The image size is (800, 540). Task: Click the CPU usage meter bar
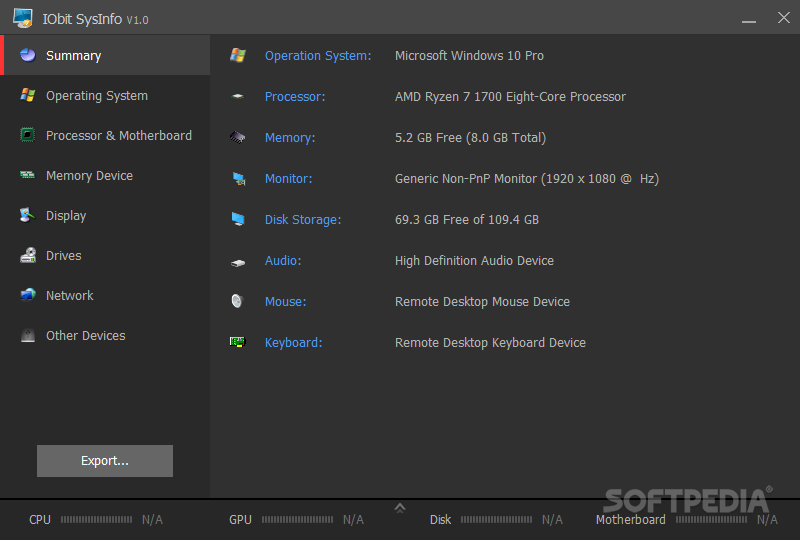pos(96,520)
